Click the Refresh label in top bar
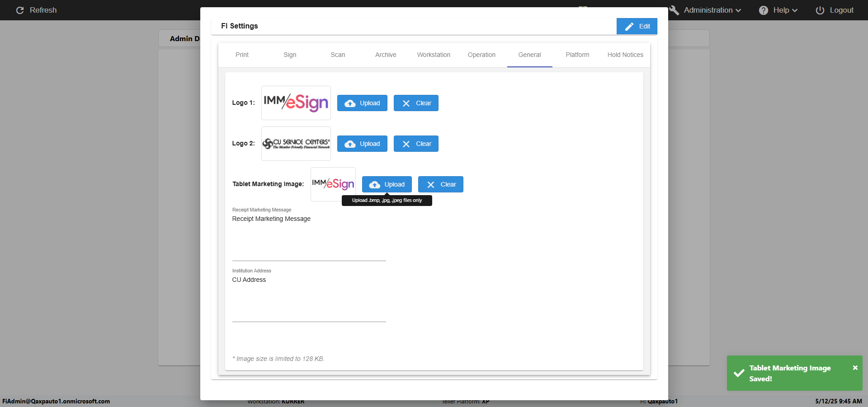The image size is (868, 407). (43, 10)
